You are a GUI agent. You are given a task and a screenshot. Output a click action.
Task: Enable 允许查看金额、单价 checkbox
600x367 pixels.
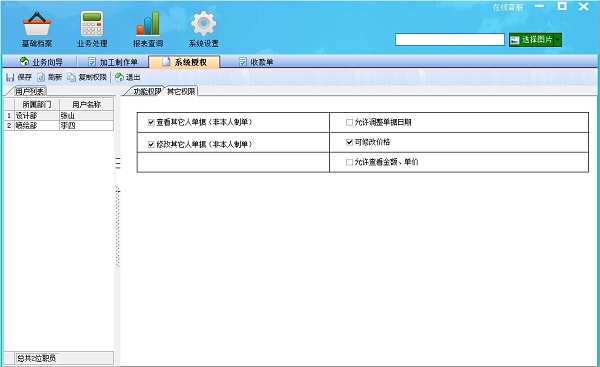[349, 162]
